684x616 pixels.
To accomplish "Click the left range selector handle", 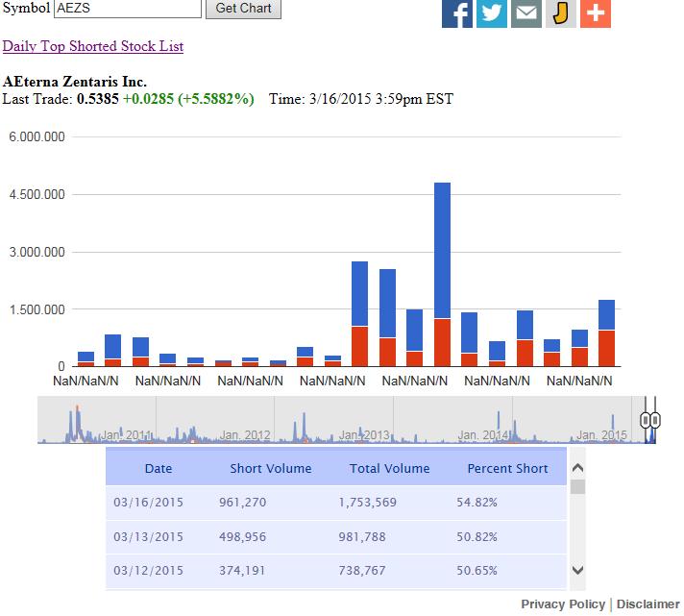I will pyautogui.click(x=646, y=420).
